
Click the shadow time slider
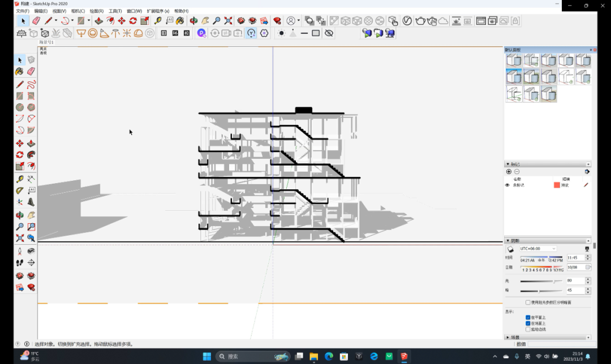pyautogui.click(x=541, y=257)
